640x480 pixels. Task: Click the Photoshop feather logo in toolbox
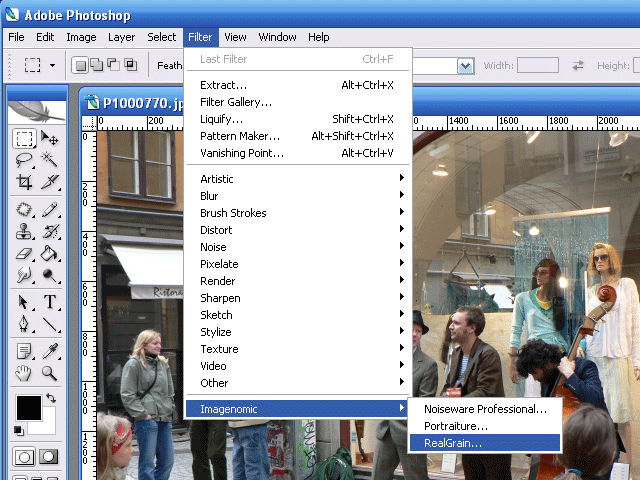click(37, 112)
